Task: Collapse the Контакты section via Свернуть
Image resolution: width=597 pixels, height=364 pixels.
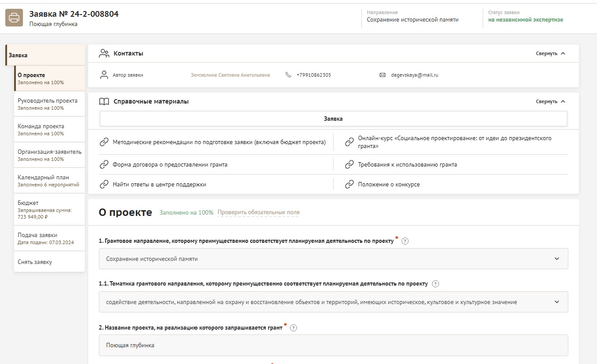Action: (550, 53)
